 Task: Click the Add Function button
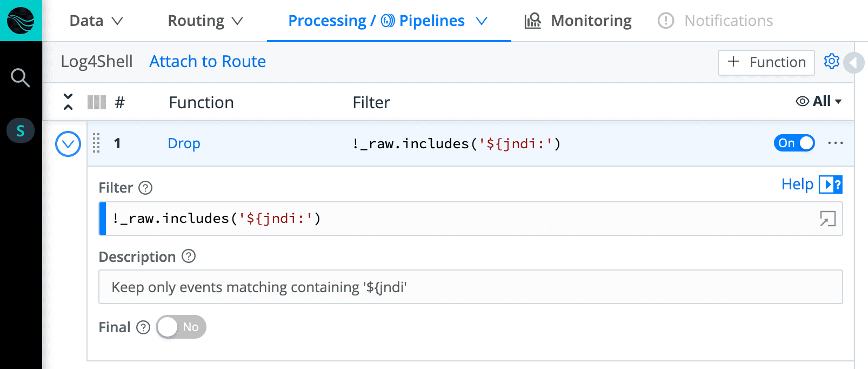(766, 62)
